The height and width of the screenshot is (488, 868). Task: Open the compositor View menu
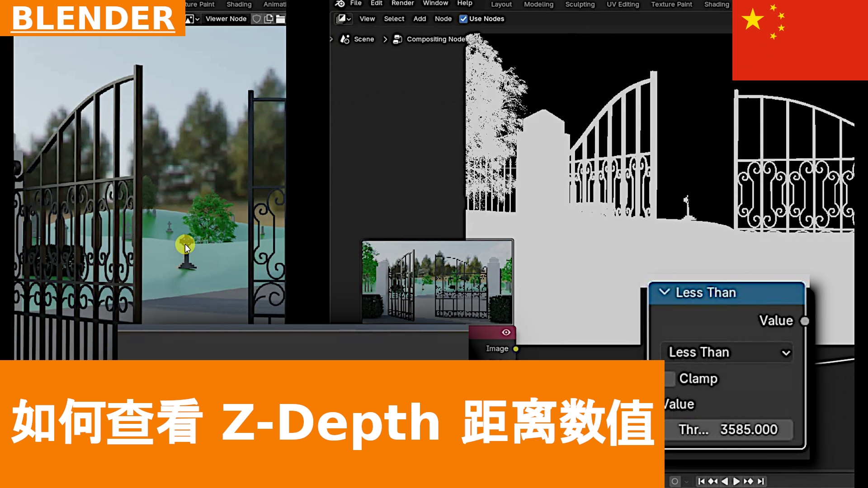[367, 19]
